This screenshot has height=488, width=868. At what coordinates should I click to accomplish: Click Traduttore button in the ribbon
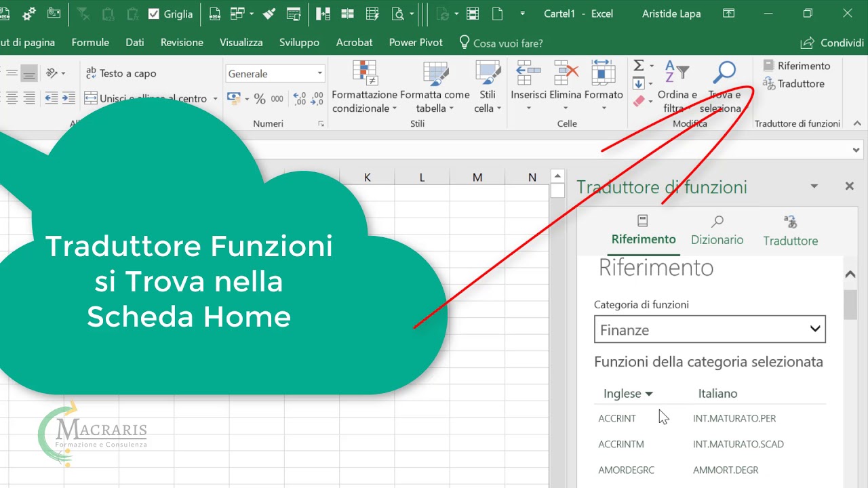click(793, 83)
